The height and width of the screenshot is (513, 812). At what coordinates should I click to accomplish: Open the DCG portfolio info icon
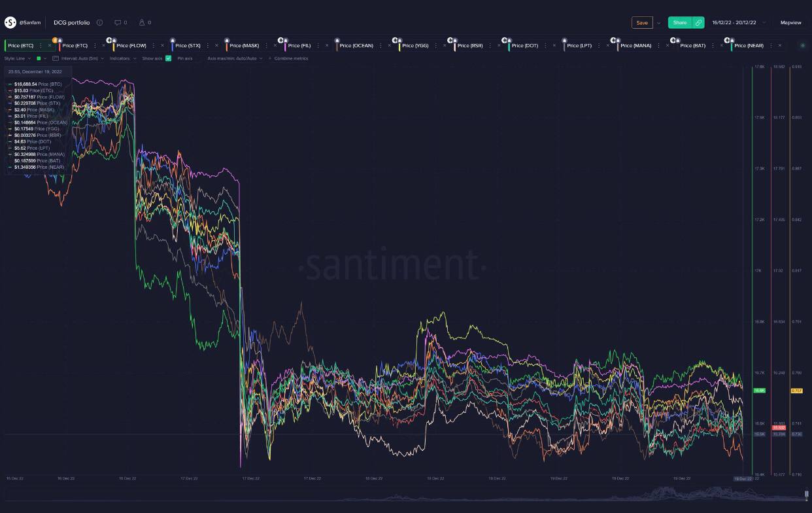point(99,23)
